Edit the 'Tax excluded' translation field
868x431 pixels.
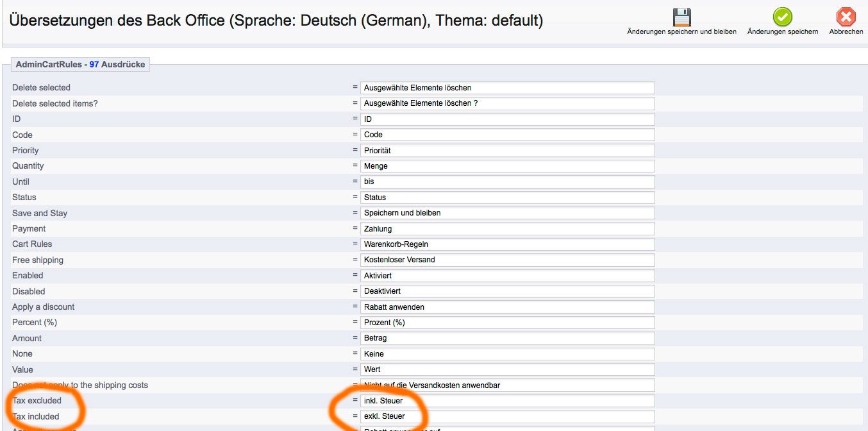(507, 401)
